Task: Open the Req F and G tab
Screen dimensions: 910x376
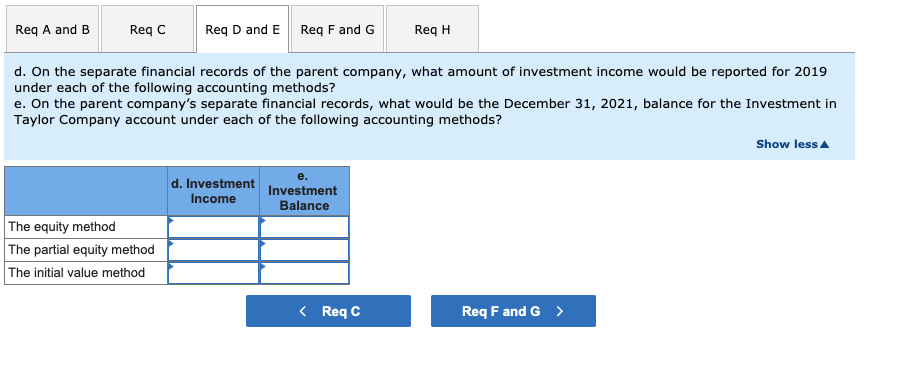Action: point(337,29)
